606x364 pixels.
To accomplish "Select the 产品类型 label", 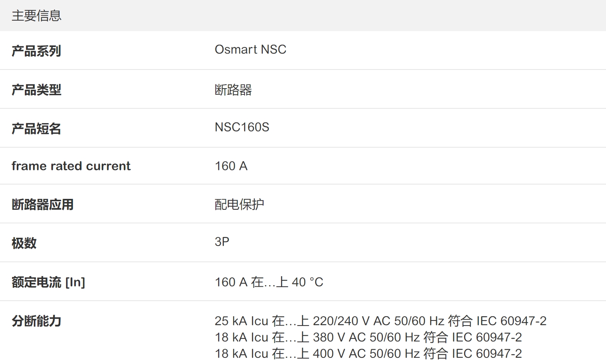I will (x=37, y=90).
